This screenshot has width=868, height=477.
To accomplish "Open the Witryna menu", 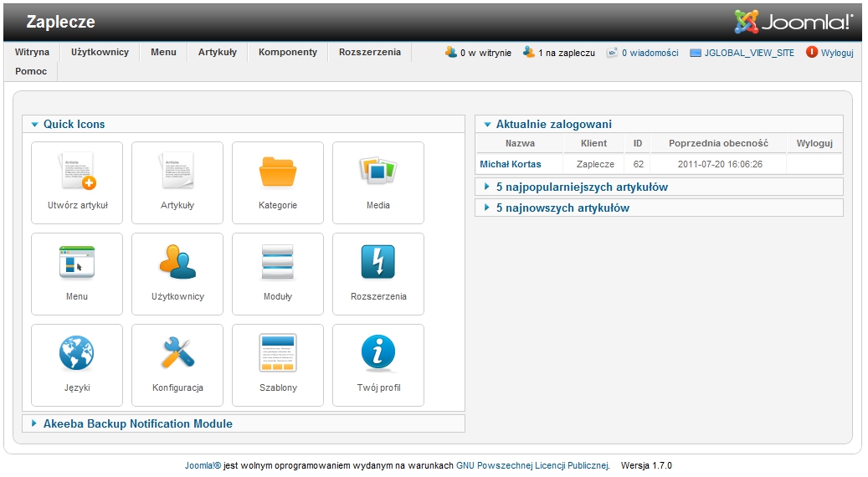I will [32, 52].
